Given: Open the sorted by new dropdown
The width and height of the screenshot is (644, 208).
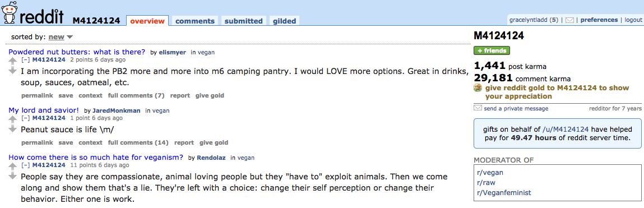Looking at the screenshot, I should pyautogui.click(x=61, y=37).
